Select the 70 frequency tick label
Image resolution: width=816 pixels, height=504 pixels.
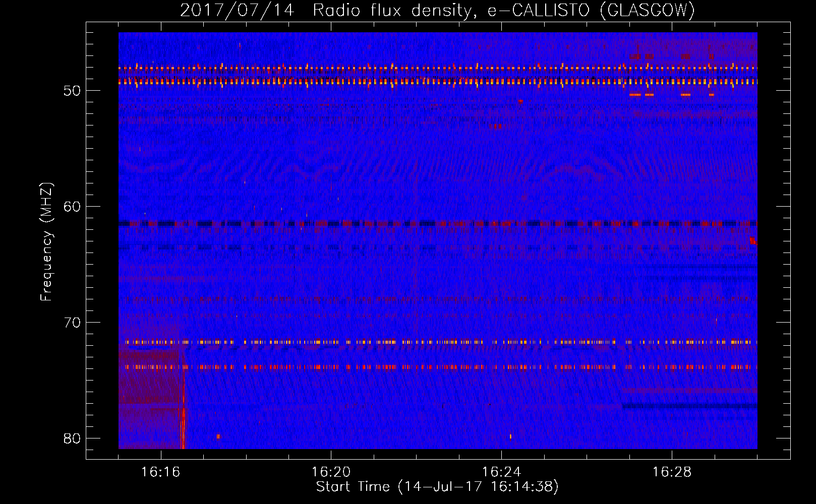click(72, 323)
